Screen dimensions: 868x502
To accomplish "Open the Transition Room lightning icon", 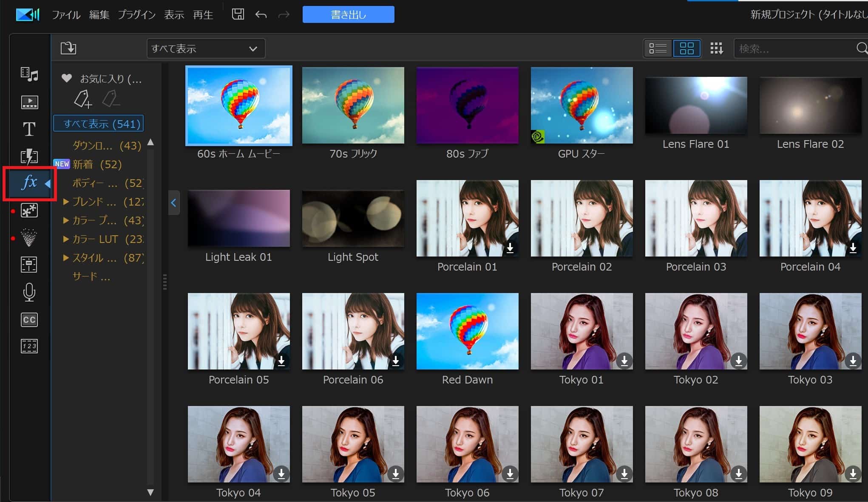I will pyautogui.click(x=29, y=156).
